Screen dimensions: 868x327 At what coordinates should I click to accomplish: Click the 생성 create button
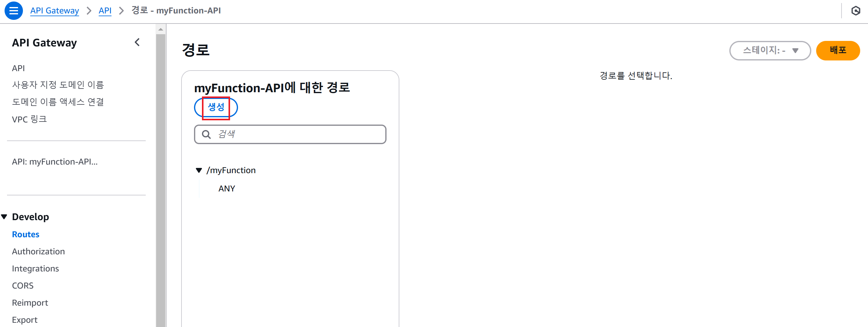pyautogui.click(x=216, y=107)
